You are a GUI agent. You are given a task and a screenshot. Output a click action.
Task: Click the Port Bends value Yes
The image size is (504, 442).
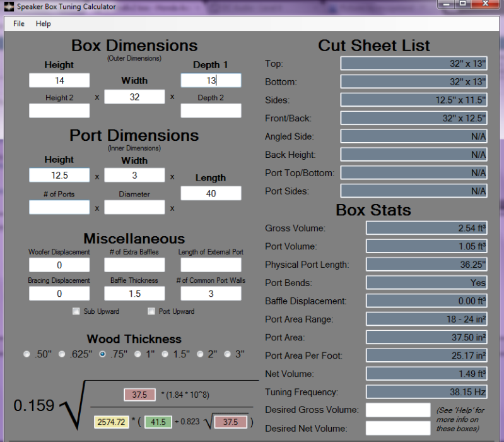(426, 283)
